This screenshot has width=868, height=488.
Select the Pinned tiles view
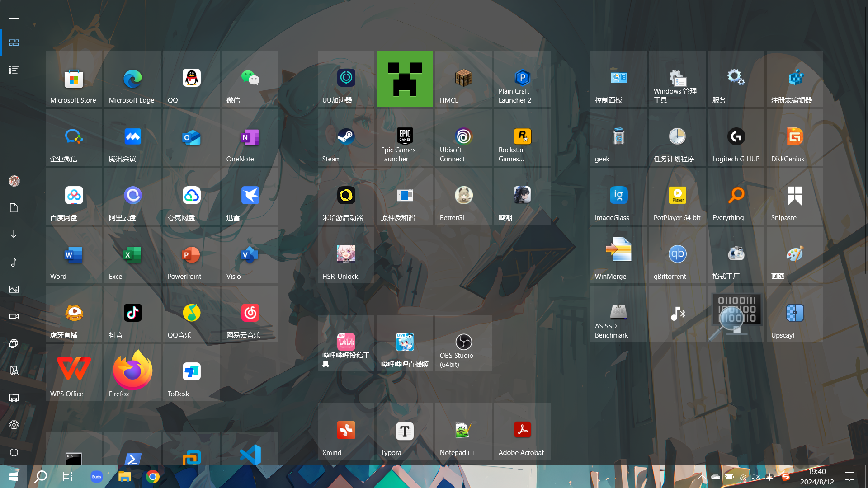click(14, 42)
